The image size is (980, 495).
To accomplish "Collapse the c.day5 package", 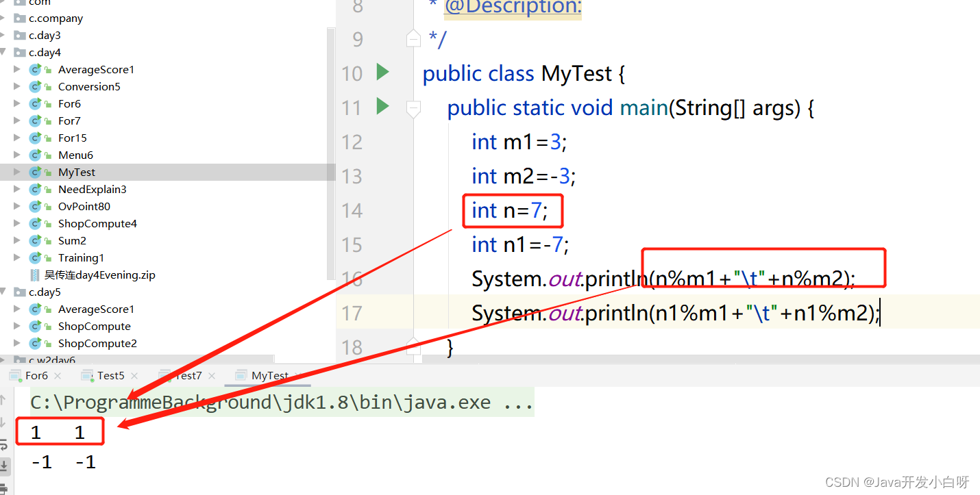I will [x=3, y=292].
